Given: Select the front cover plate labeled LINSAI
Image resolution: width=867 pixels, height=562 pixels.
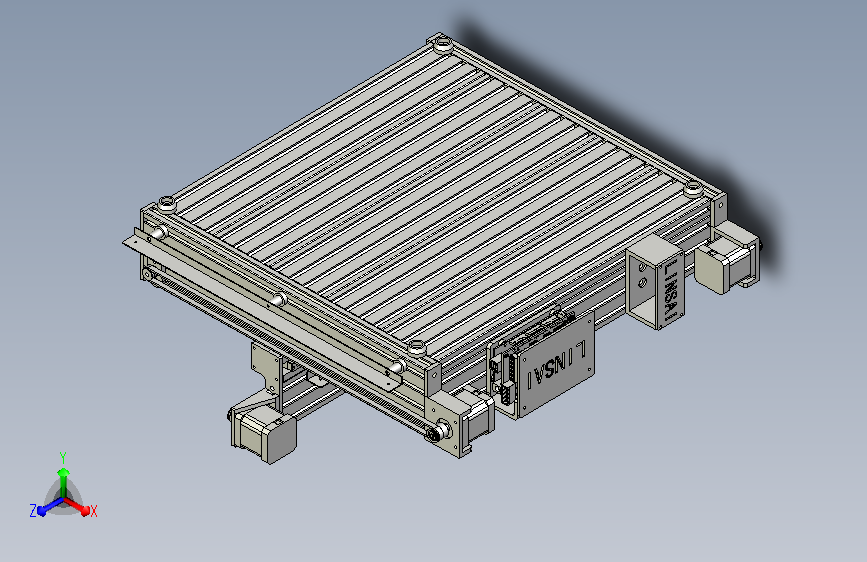Looking at the screenshot, I should click(556, 365).
